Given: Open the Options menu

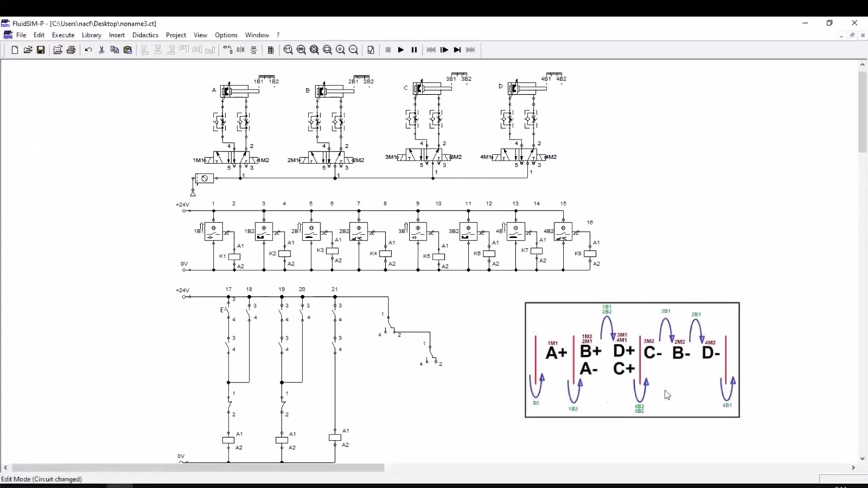Looking at the screenshot, I should [226, 35].
